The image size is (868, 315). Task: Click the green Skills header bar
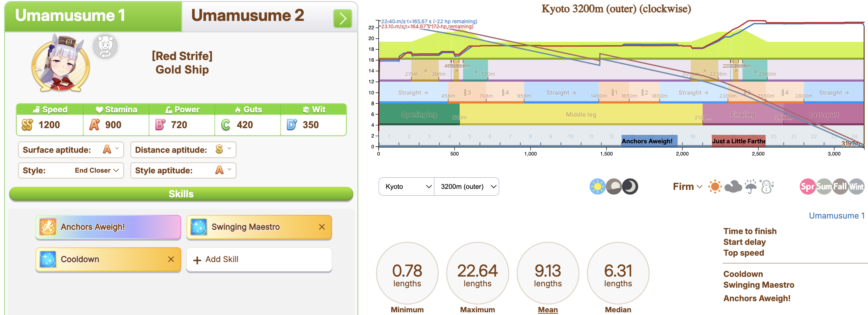(x=181, y=194)
